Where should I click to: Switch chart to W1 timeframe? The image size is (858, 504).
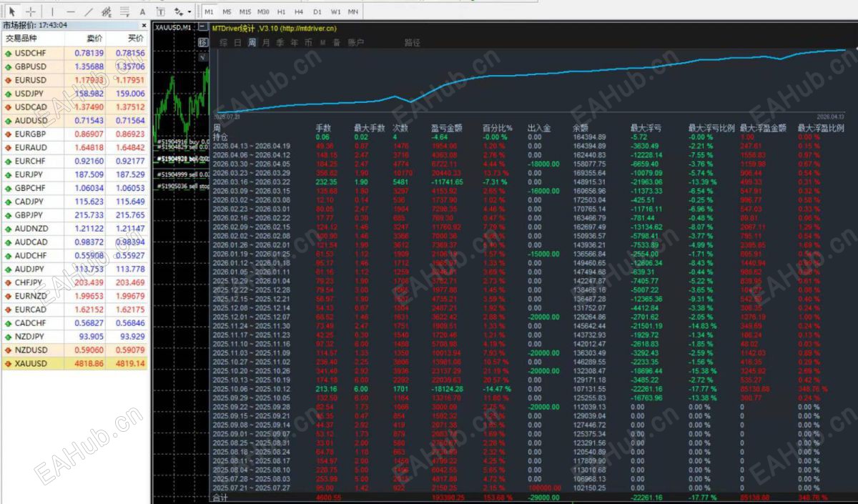(335, 12)
